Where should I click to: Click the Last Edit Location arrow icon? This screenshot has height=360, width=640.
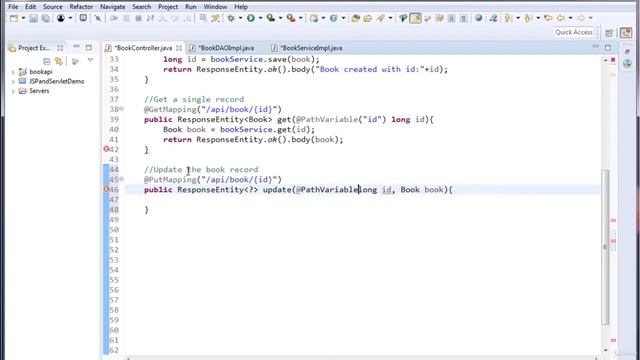point(548,18)
